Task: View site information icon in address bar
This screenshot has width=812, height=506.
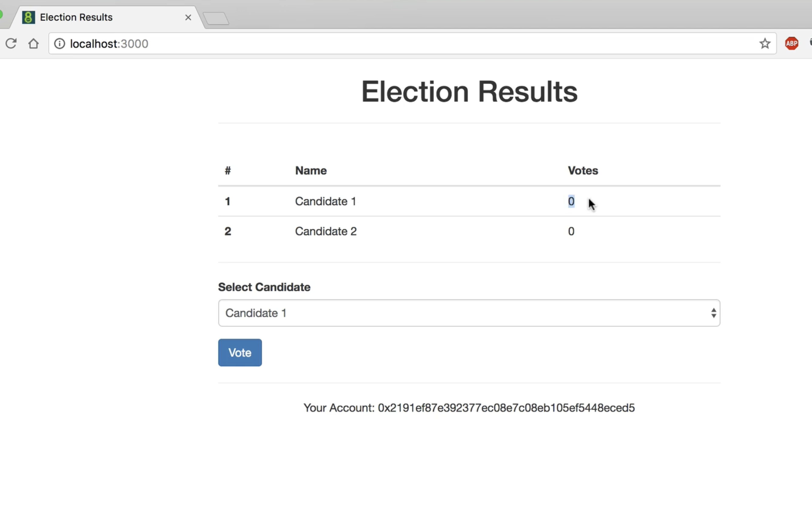Action: (x=60, y=44)
